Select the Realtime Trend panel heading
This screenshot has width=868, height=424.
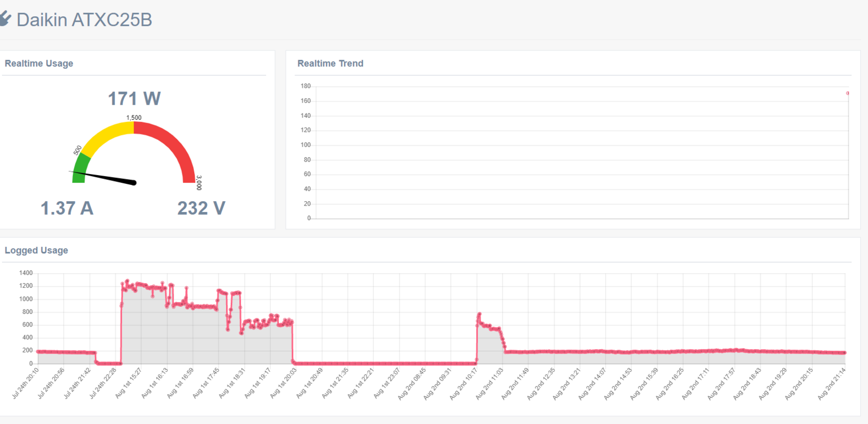[330, 63]
